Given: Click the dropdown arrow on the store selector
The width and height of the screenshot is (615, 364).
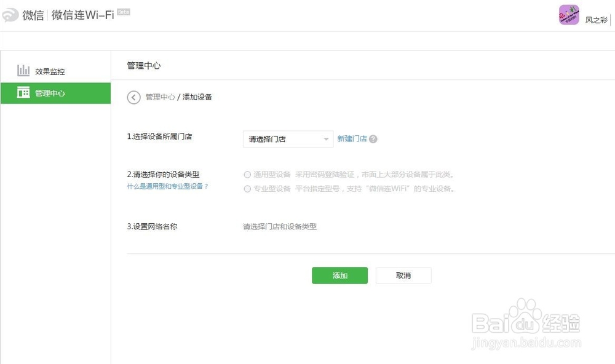Looking at the screenshot, I should (327, 140).
